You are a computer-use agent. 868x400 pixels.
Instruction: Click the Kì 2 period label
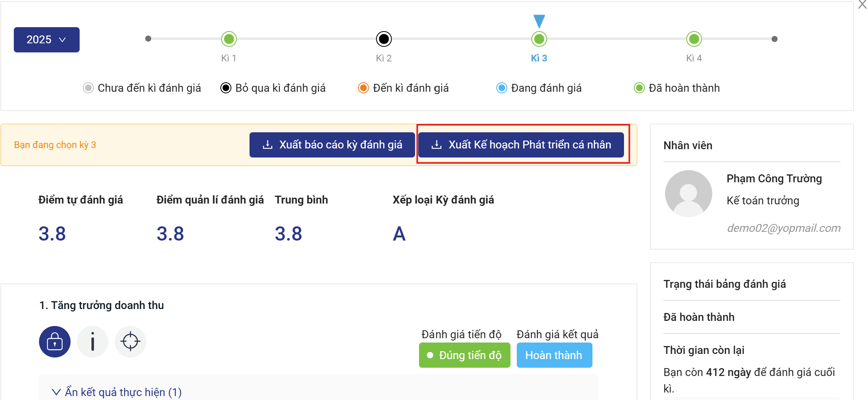pyautogui.click(x=384, y=58)
